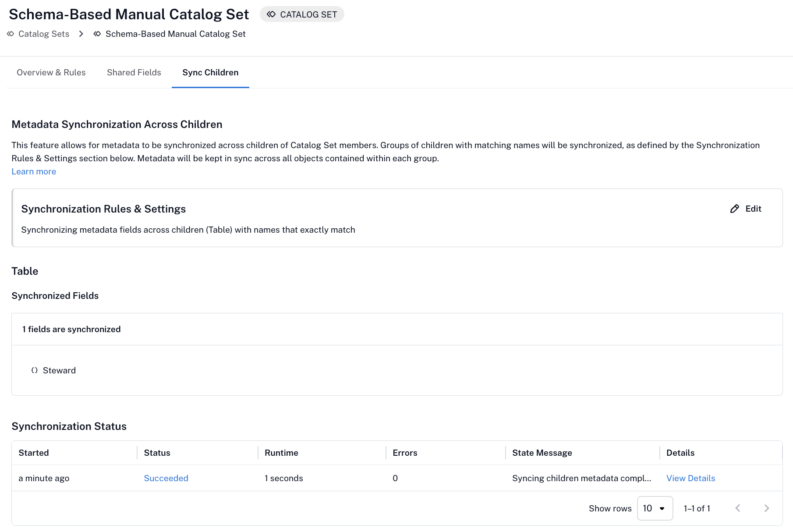Navigate to Catalog Sets breadcrumb link
The height and width of the screenshot is (532, 793).
[44, 34]
